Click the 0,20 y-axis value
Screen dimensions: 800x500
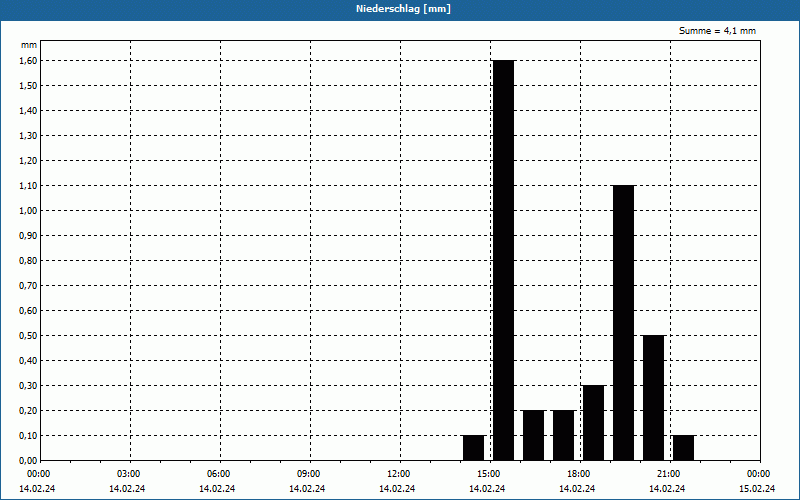(x=28, y=410)
